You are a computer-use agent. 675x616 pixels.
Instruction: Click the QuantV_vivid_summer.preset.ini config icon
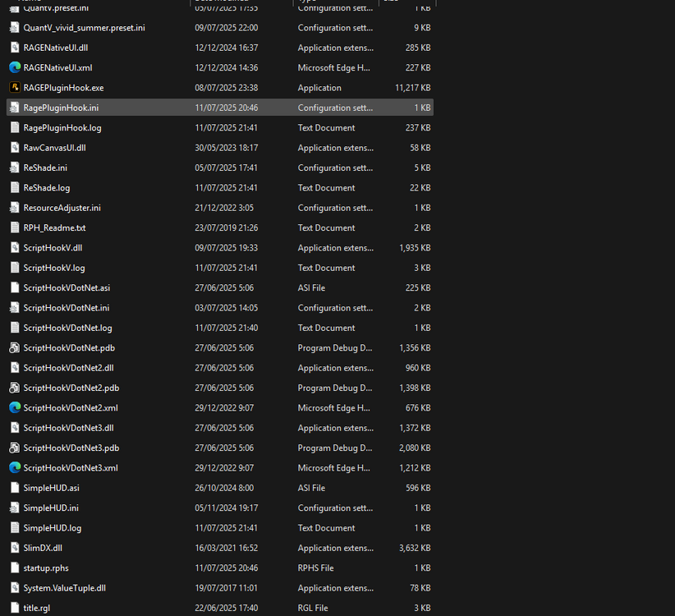tap(15, 27)
